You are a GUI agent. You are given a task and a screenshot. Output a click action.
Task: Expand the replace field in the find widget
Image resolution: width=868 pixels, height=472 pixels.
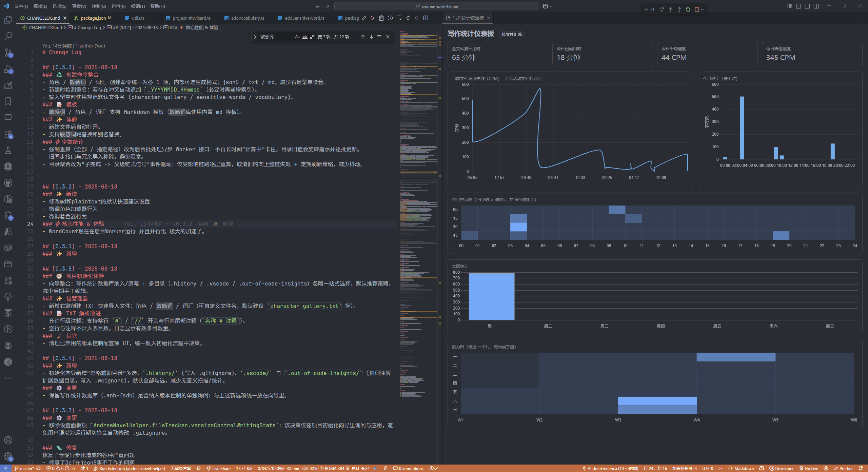coord(255,37)
